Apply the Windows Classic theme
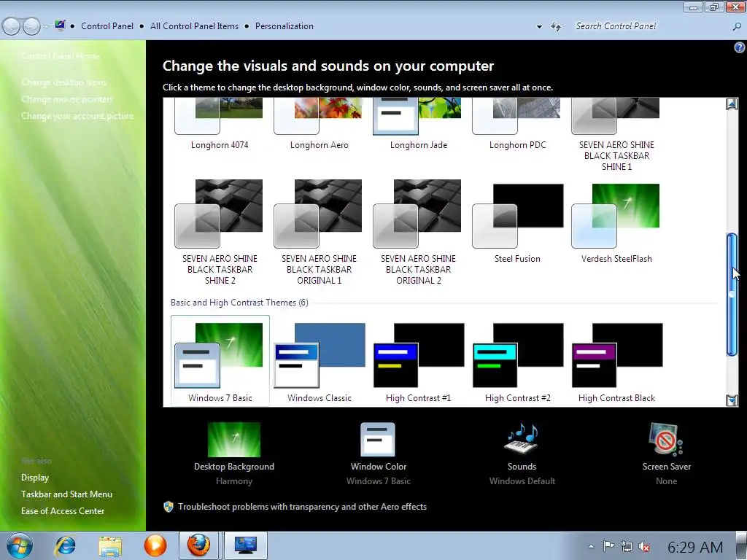 click(x=320, y=362)
